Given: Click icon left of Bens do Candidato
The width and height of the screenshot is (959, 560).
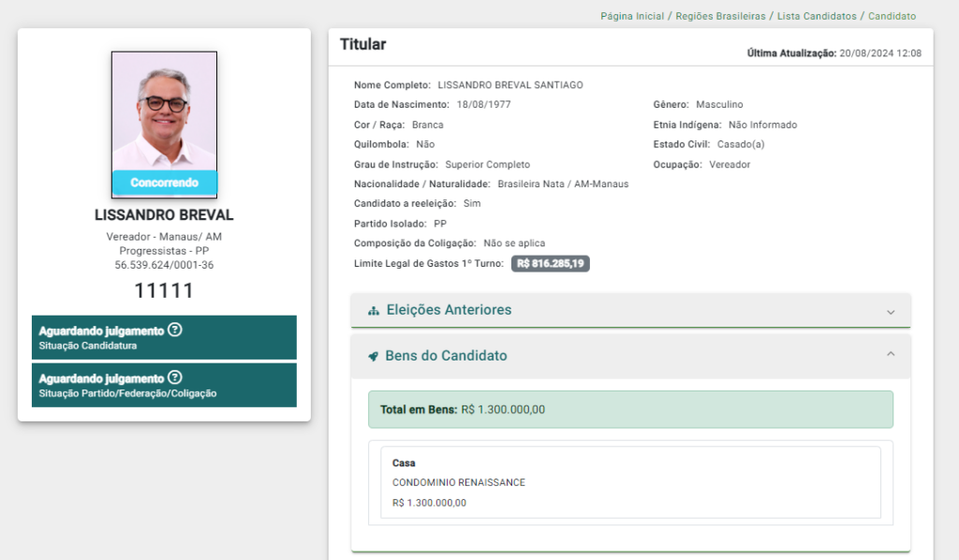Looking at the screenshot, I should coord(373,357).
